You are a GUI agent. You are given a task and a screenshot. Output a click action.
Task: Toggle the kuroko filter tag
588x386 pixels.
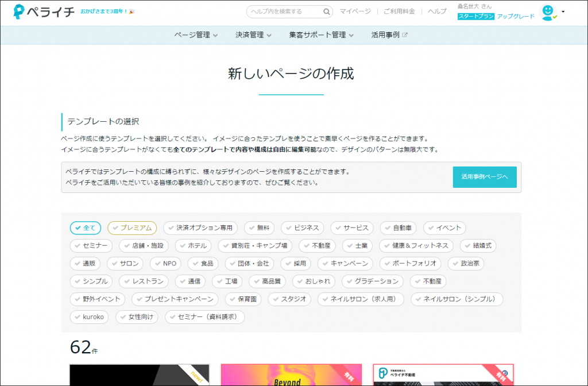pyautogui.click(x=89, y=317)
